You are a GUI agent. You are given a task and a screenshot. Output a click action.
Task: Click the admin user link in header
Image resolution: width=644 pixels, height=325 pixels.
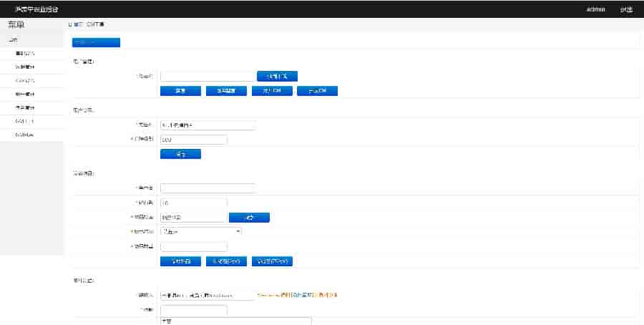(x=595, y=9)
